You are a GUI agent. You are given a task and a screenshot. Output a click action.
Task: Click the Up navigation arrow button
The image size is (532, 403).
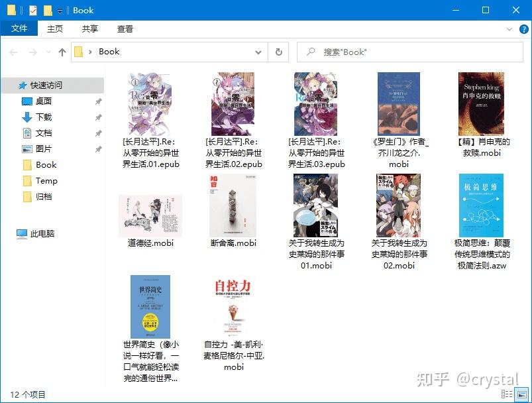(x=61, y=52)
